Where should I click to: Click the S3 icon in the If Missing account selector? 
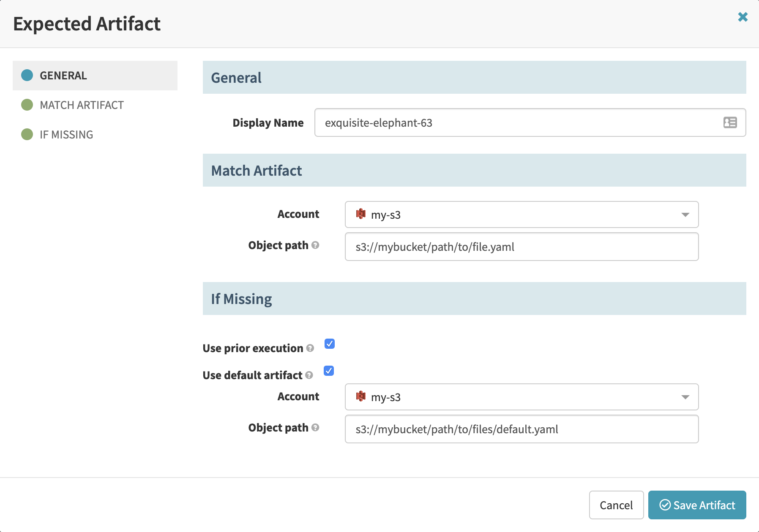(360, 397)
